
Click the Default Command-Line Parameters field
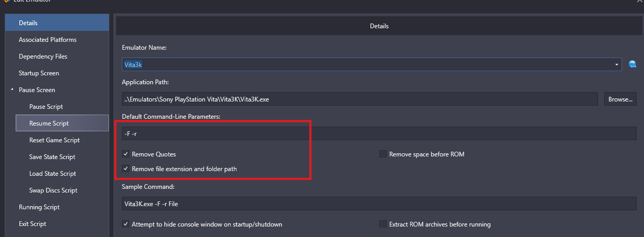pyautogui.click(x=379, y=133)
